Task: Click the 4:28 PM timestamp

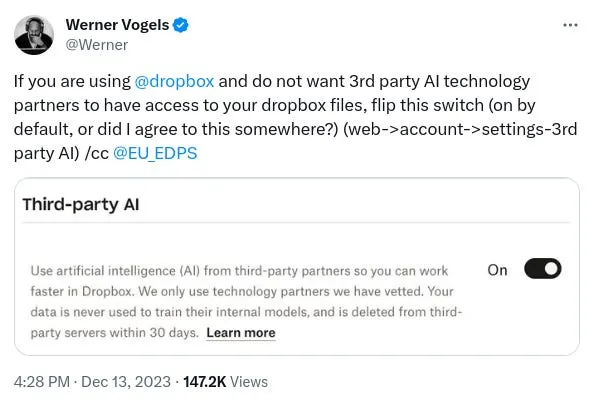Action: click(x=42, y=382)
